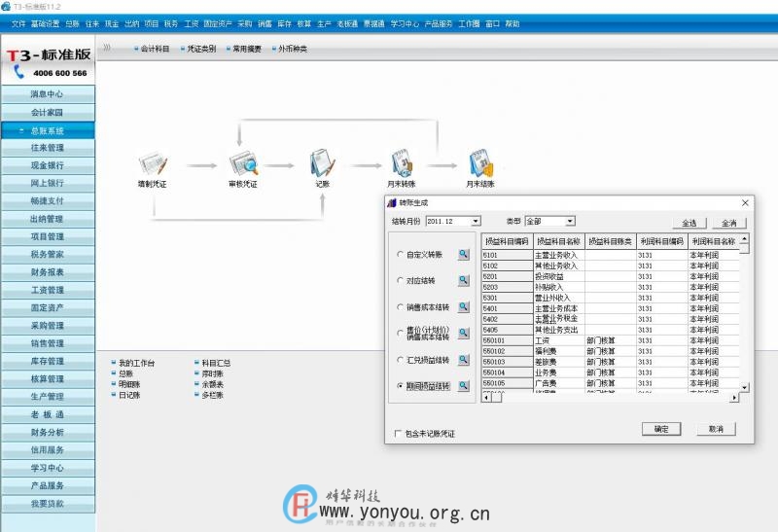Click magnifier icon next to 自定义转账
Image resolution: width=778 pixels, height=532 pixels.
464,254
